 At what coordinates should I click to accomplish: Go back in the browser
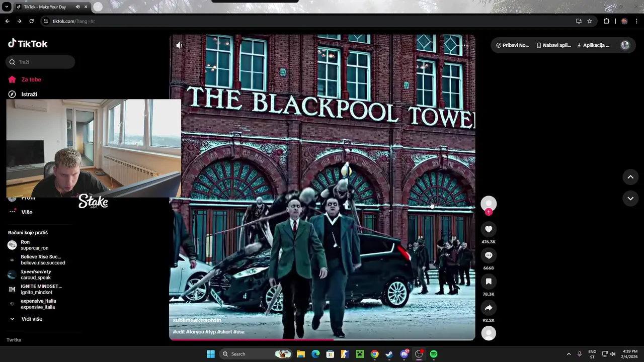coord(7,21)
